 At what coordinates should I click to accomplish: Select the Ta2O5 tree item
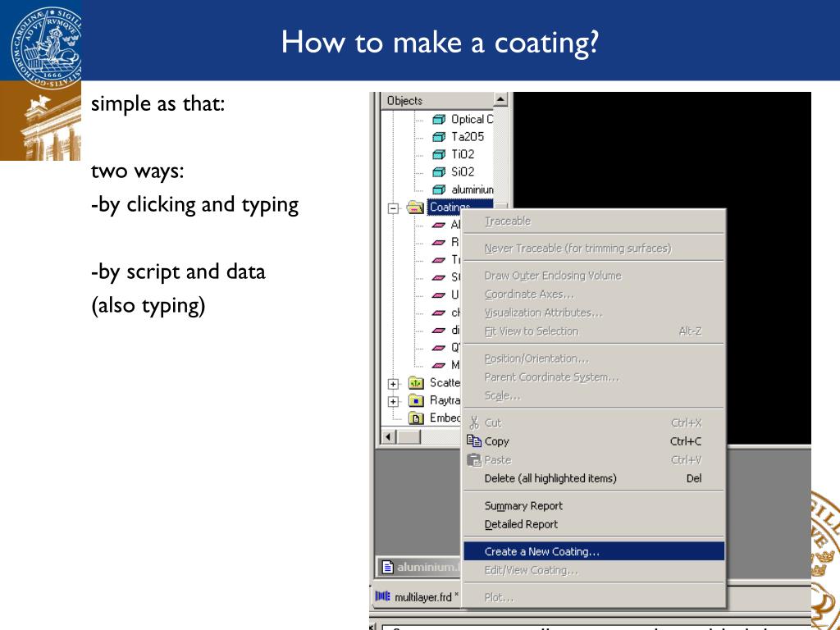pos(467,137)
